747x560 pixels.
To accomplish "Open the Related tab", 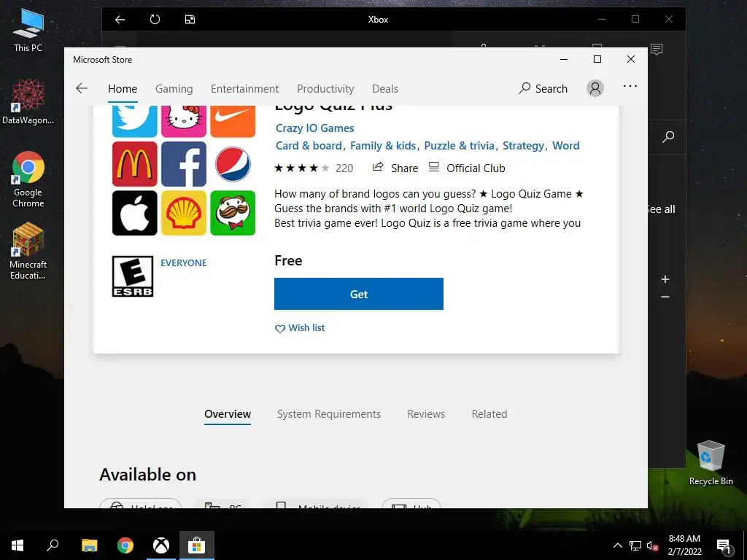I will click(489, 414).
